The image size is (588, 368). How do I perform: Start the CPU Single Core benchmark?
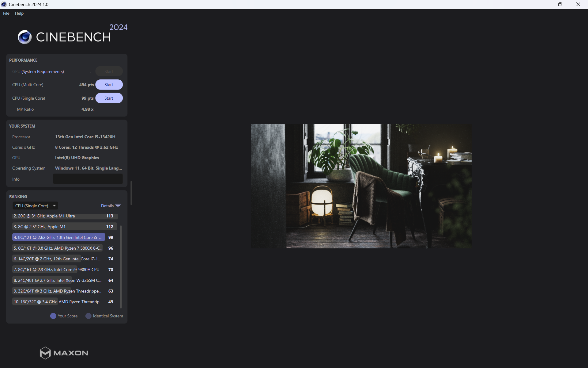pyautogui.click(x=109, y=98)
